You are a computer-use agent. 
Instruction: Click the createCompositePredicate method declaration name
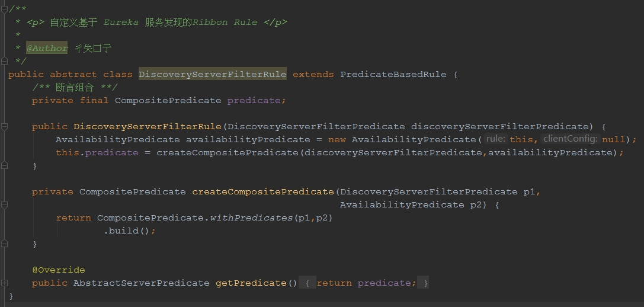pyautogui.click(x=263, y=192)
